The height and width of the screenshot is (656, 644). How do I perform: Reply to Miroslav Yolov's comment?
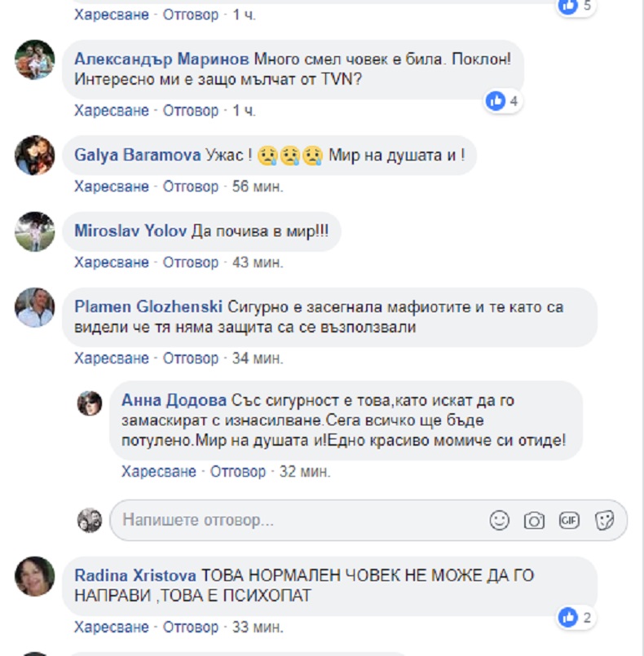[x=191, y=262]
